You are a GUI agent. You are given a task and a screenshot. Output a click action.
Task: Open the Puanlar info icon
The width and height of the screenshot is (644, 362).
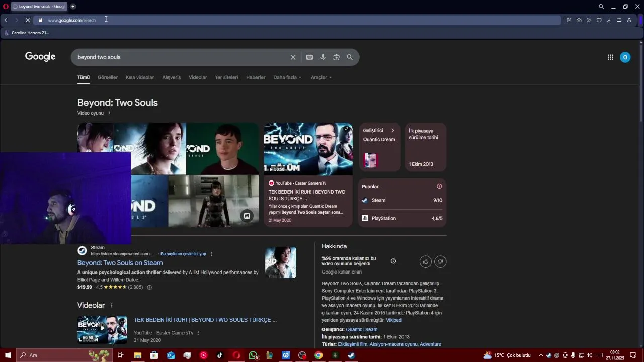point(439,186)
